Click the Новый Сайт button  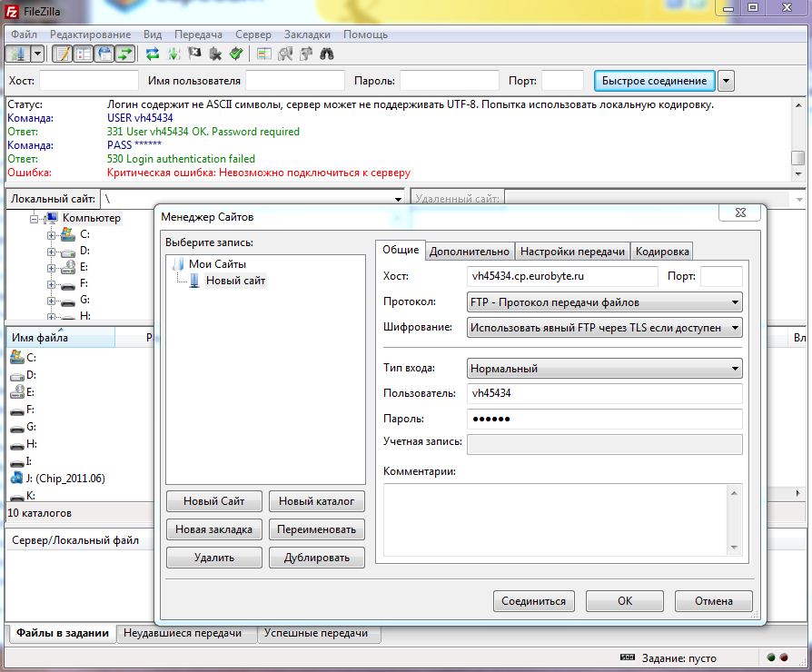213,501
